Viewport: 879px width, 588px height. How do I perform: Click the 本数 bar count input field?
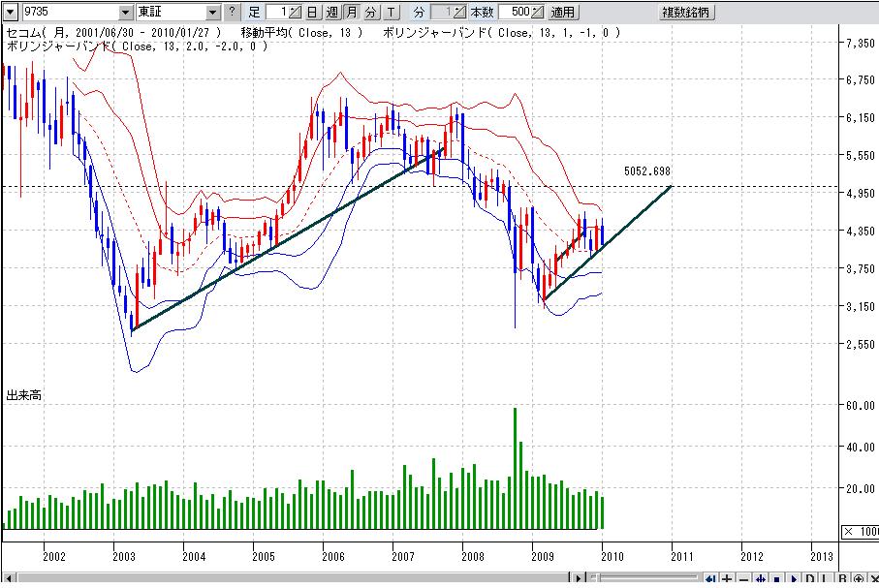click(x=514, y=13)
